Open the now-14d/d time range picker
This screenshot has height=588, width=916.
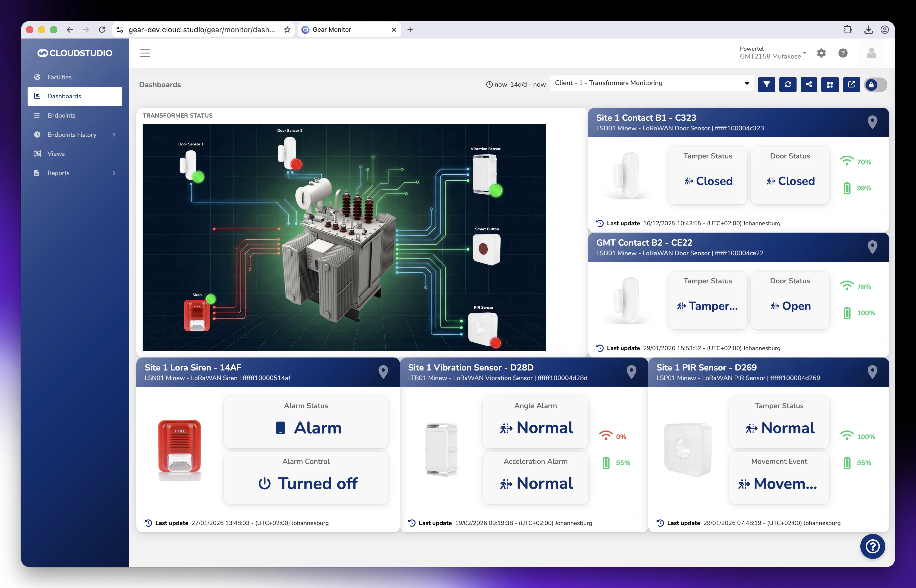click(516, 84)
